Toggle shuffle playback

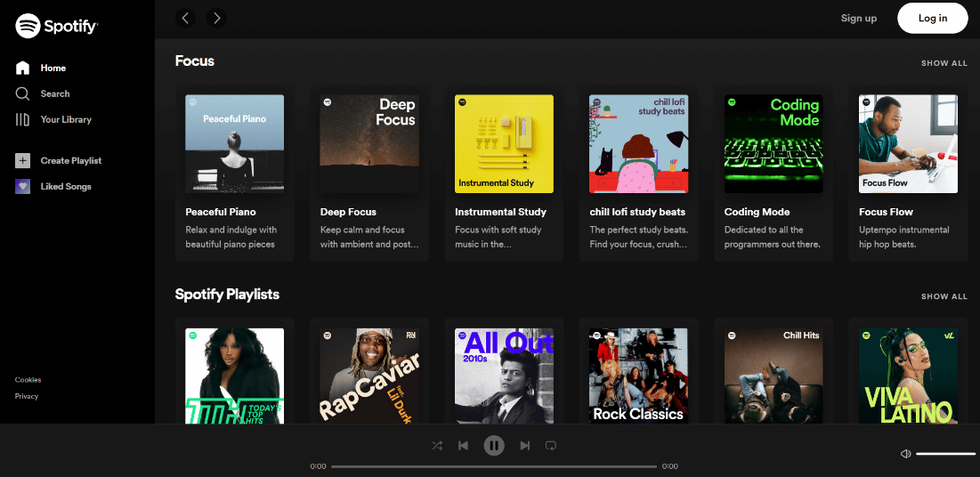pos(437,446)
